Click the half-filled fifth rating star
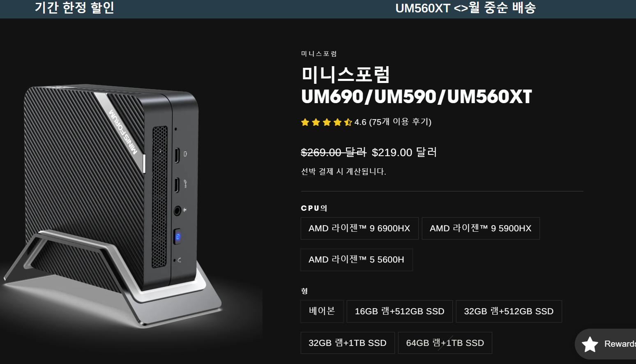The image size is (636, 364). pos(348,122)
